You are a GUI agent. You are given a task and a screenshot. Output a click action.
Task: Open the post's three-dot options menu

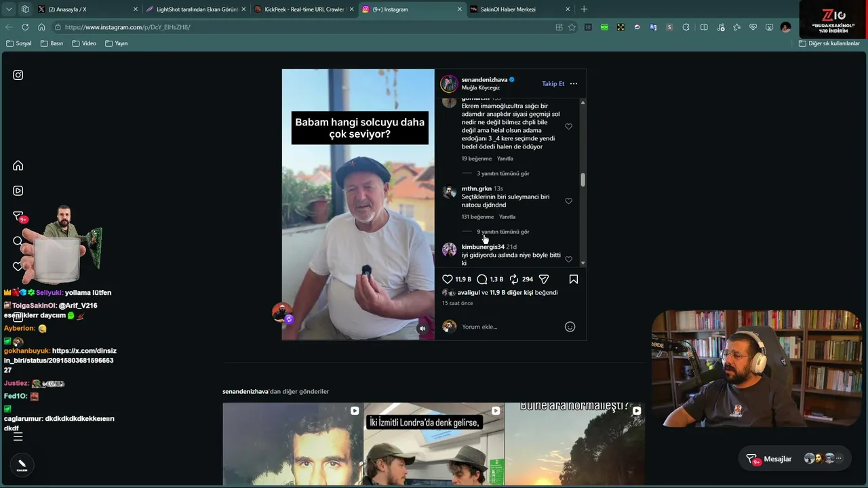point(574,84)
